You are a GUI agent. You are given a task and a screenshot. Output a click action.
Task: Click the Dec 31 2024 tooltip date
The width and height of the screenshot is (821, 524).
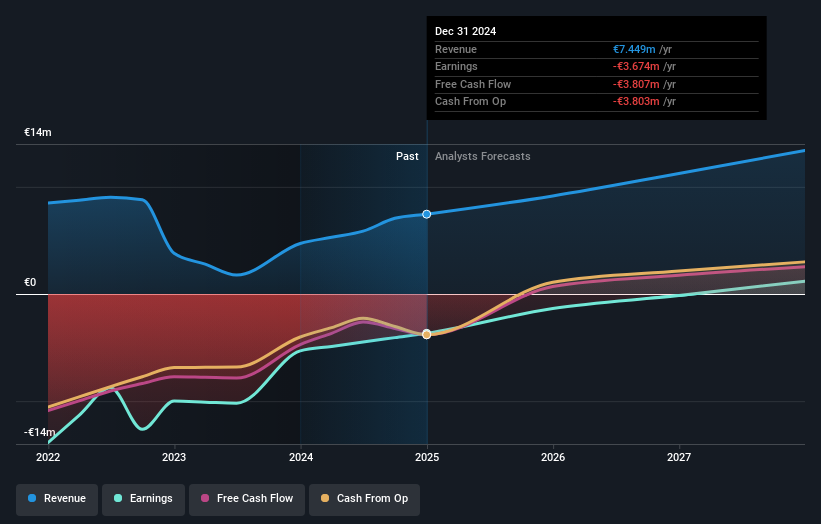coord(465,31)
